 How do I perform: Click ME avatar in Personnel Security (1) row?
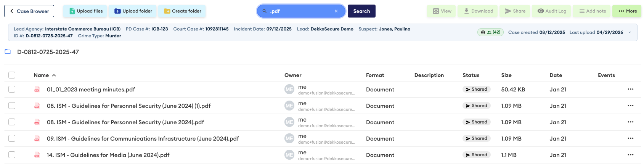(x=289, y=106)
